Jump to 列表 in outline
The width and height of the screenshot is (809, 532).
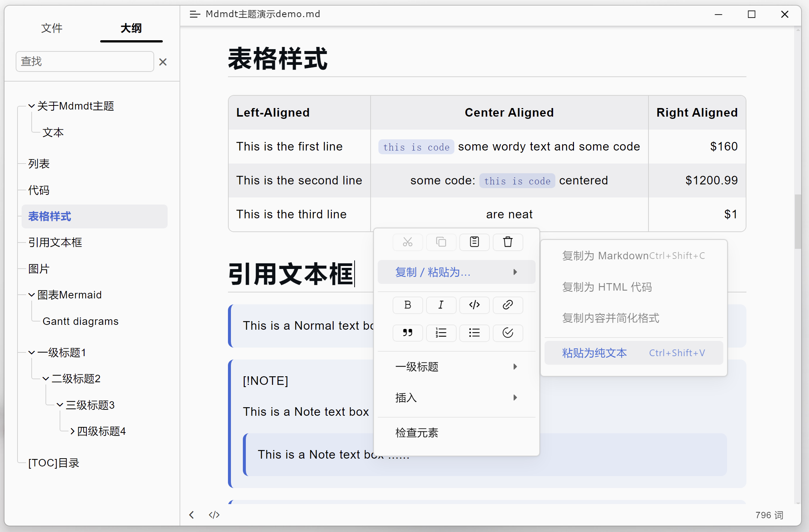39,164
